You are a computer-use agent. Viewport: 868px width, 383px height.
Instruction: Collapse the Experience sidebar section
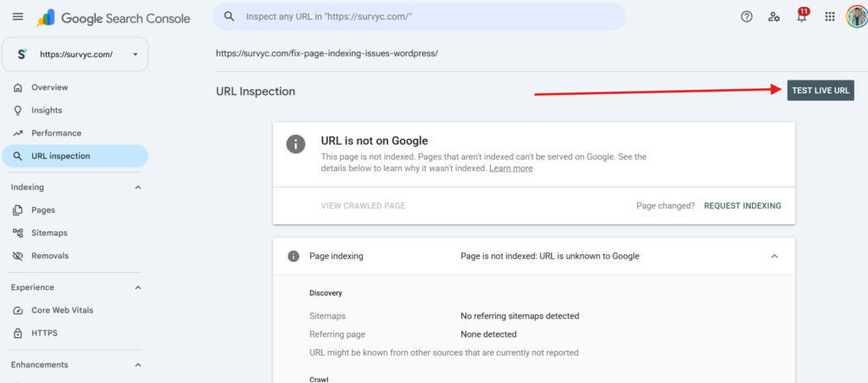point(138,287)
